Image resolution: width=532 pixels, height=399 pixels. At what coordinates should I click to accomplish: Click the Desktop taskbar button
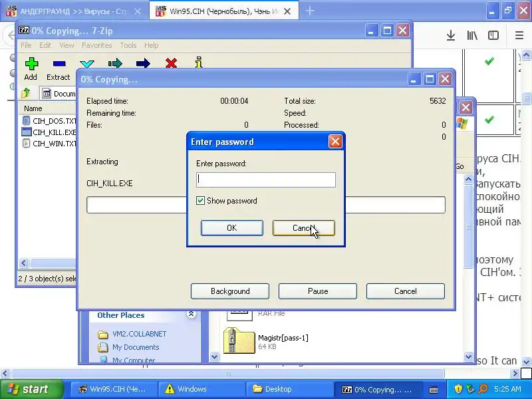[289, 389]
